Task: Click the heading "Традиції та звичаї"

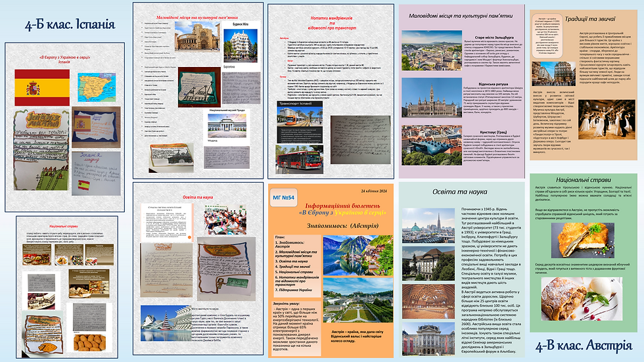Action: click(590, 19)
